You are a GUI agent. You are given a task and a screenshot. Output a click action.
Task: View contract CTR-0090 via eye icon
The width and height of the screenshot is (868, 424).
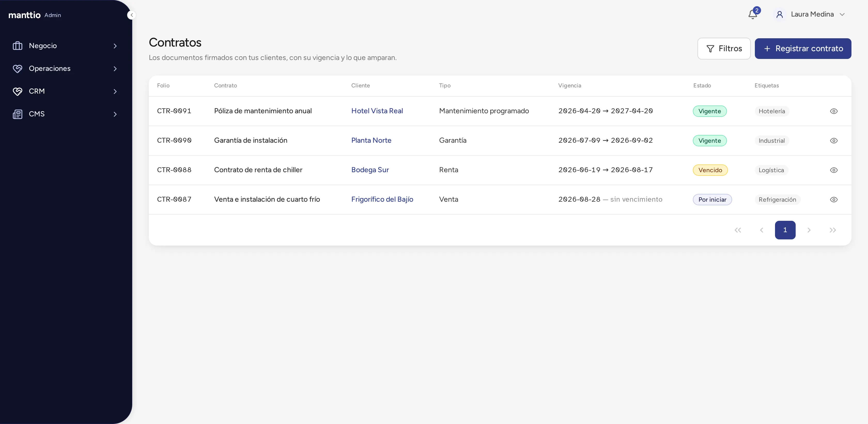834,140
